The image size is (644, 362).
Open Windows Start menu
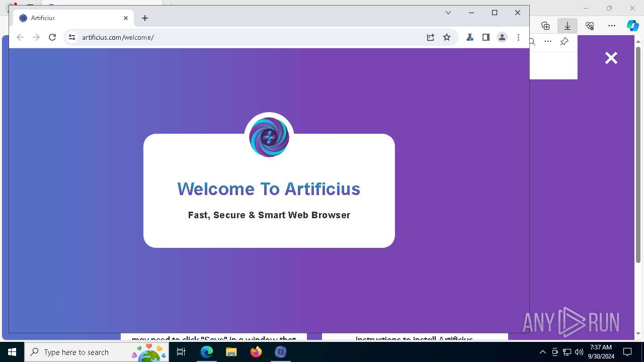(x=12, y=352)
